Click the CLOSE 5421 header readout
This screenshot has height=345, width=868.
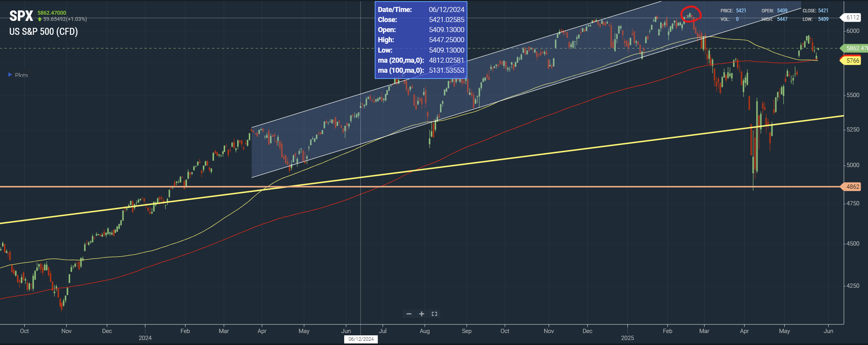(x=815, y=11)
